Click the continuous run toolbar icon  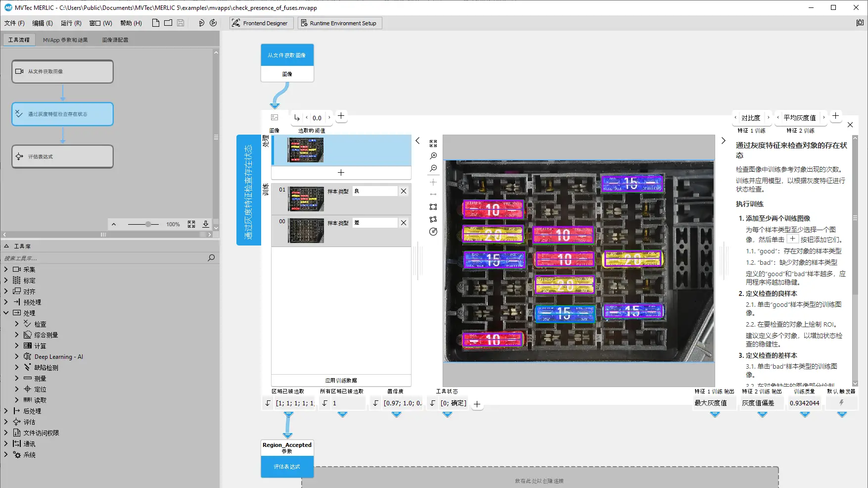[x=213, y=23]
